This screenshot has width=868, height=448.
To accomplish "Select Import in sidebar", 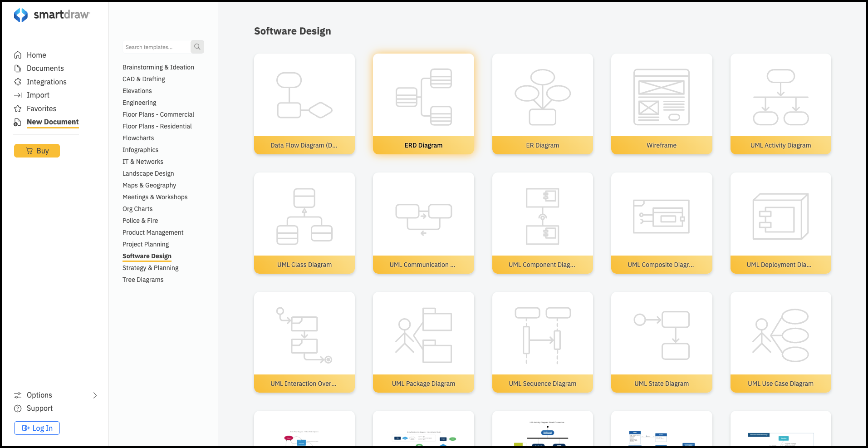I will click(38, 95).
